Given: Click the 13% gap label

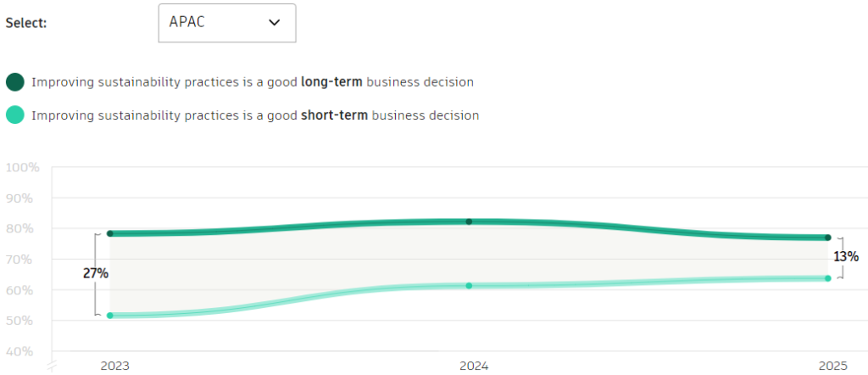Looking at the screenshot, I should [846, 256].
